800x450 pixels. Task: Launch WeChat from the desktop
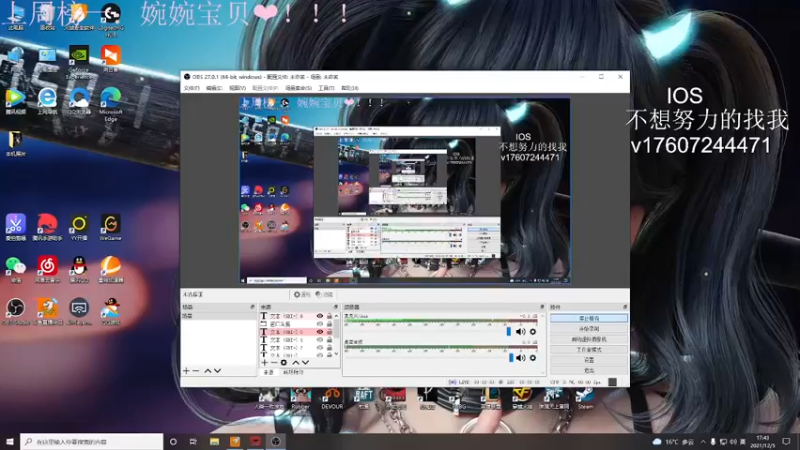coord(16,269)
